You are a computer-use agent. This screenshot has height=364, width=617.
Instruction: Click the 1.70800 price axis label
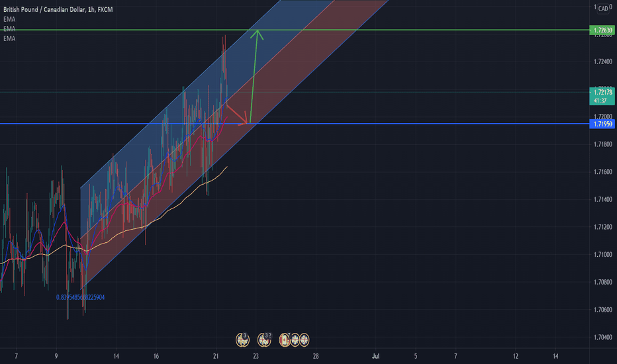coord(603,282)
